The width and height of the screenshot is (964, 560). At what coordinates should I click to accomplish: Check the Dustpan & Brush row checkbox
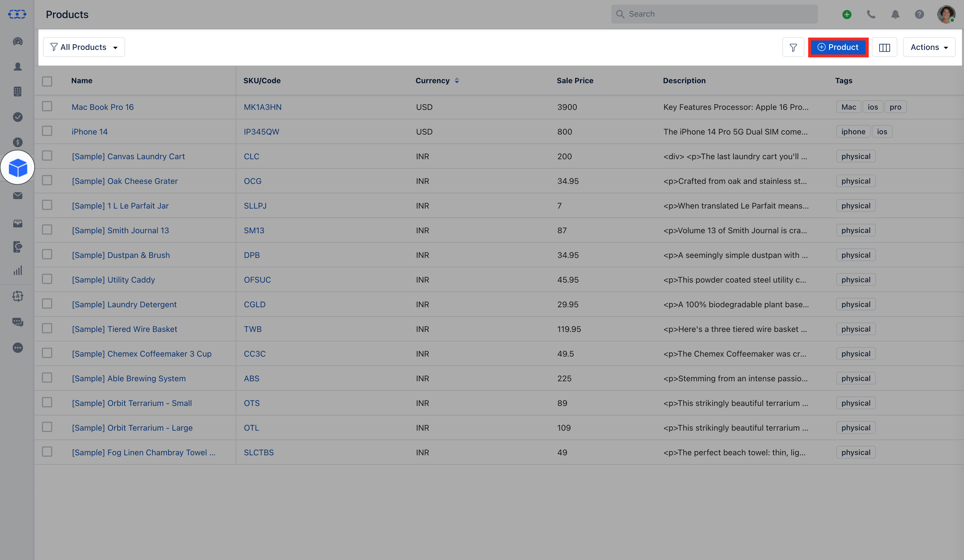point(47,254)
